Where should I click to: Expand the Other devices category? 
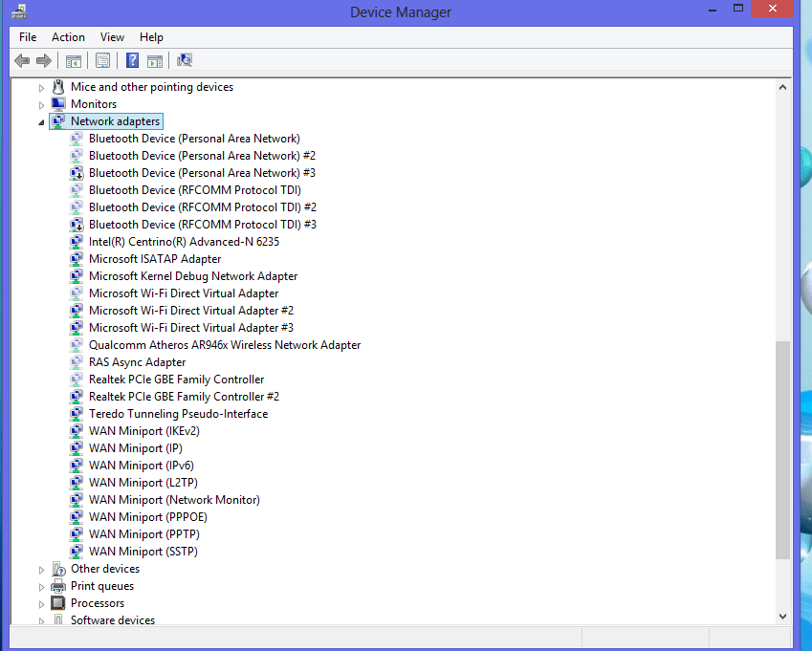tap(41, 570)
